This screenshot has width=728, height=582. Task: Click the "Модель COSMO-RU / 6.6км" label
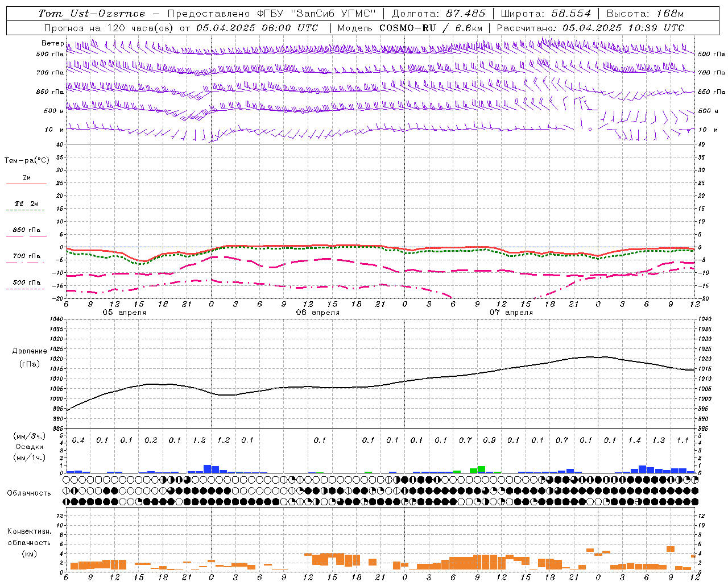point(410,28)
